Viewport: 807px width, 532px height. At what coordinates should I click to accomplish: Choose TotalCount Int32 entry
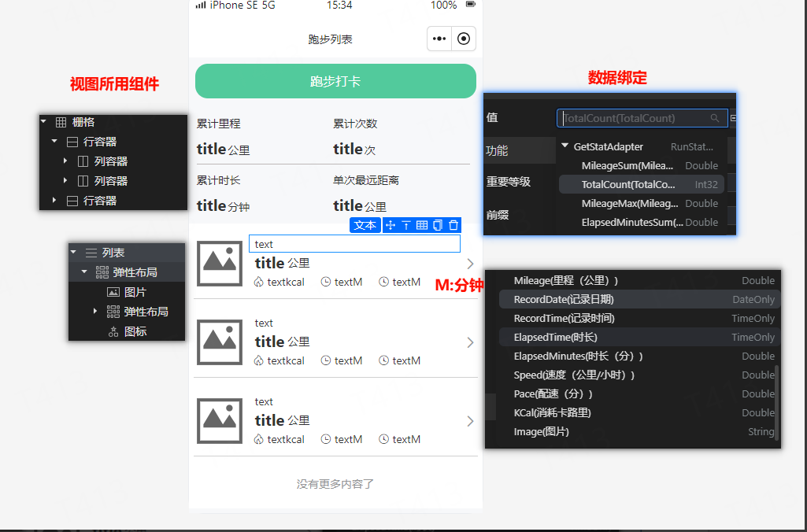(x=642, y=184)
